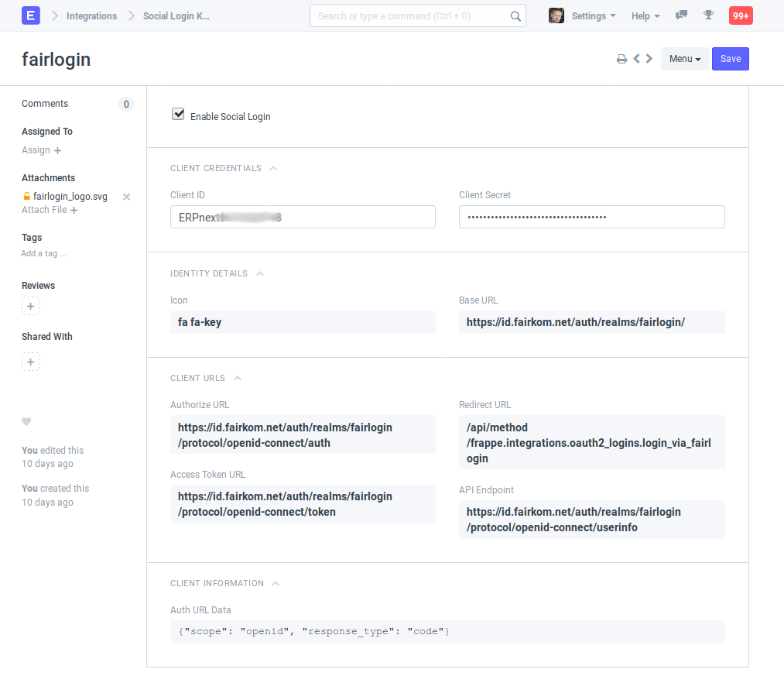
Task: Collapse the Client URLs section
Action: point(238,379)
